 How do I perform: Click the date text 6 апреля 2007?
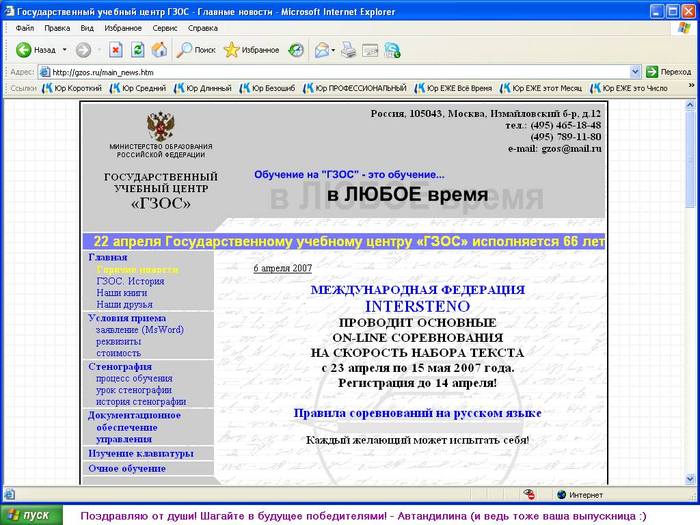point(283,268)
